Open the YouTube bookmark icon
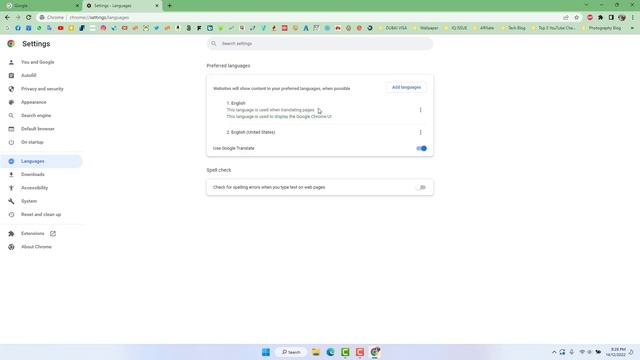Viewport: 640px width, 360px height. click(x=60, y=28)
